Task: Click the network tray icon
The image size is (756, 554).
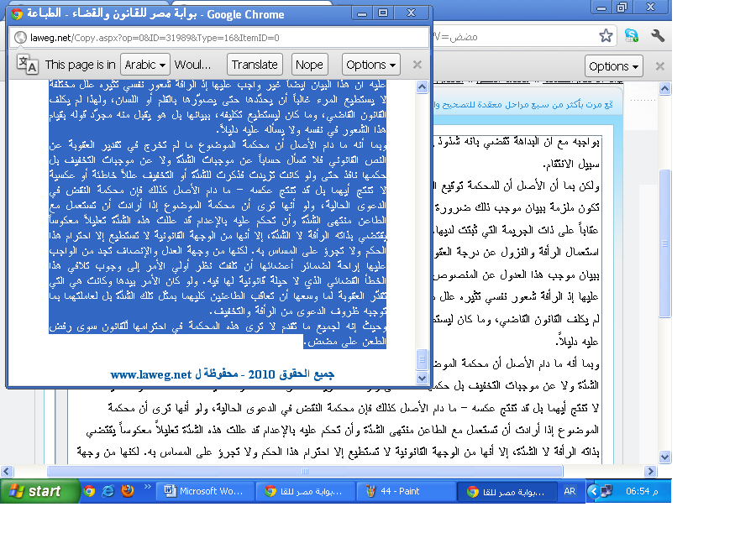Action: [x=606, y=491]
